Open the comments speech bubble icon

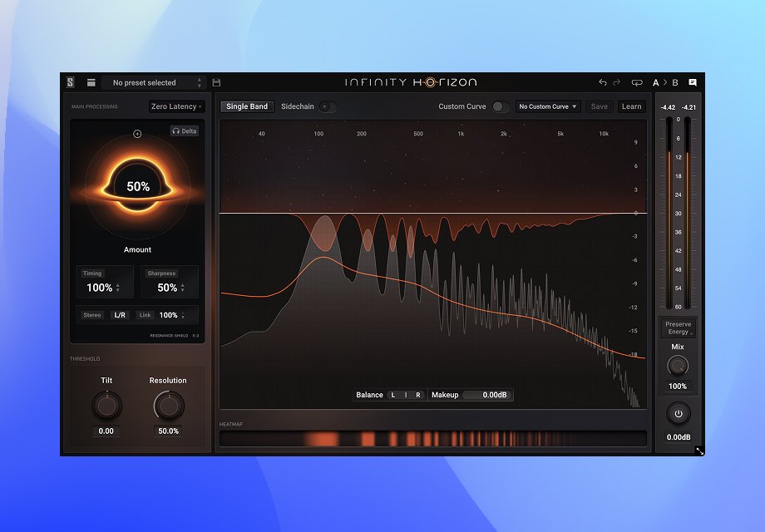pyautogui.click(x=693, y=82)
